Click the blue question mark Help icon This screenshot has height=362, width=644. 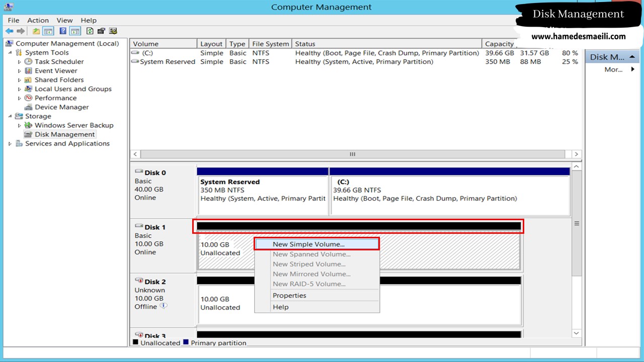click(x=63, y=31)
